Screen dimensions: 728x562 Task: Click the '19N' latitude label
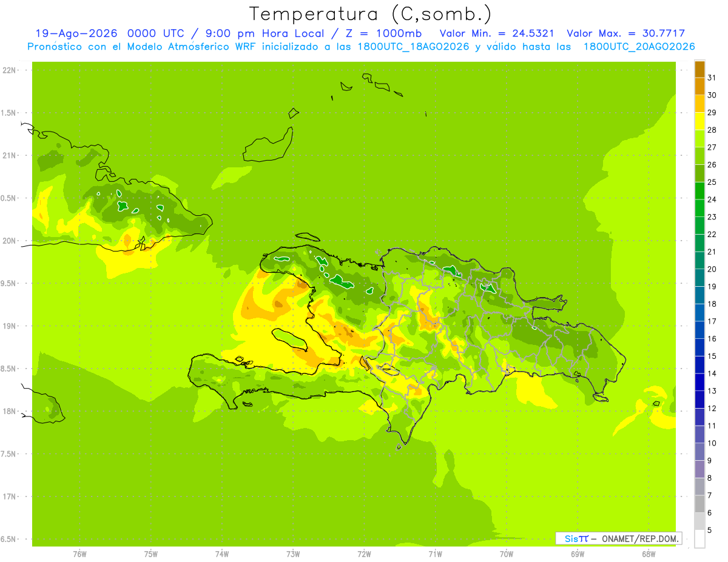click(9, 326)
